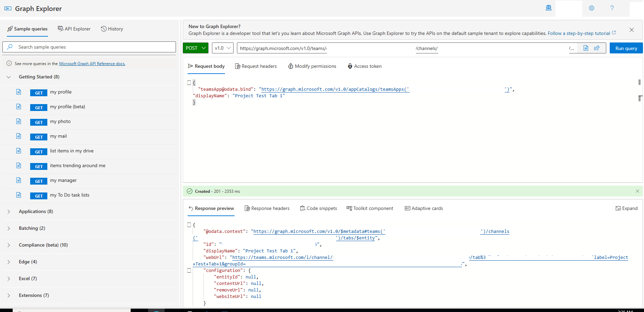The width and height of the screenshot is (644, 312).
Task: Toggle fold marker at response opening brace
Action: (x=189, y=225)
